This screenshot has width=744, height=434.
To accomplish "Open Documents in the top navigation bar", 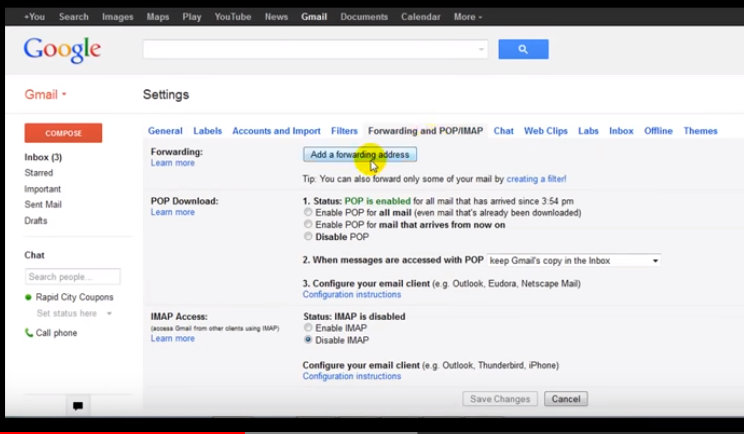I will point(364,17).
